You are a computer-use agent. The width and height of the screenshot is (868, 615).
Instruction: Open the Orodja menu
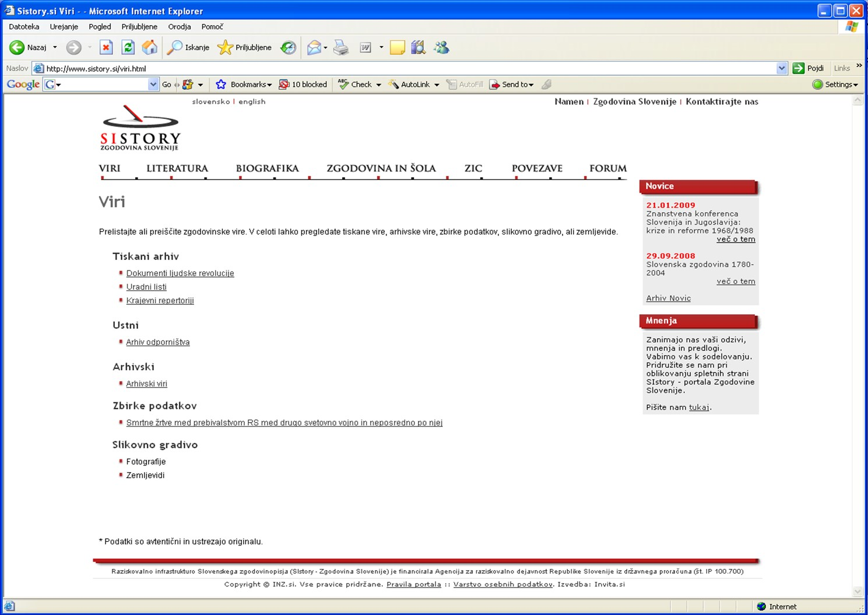point(180,27)
